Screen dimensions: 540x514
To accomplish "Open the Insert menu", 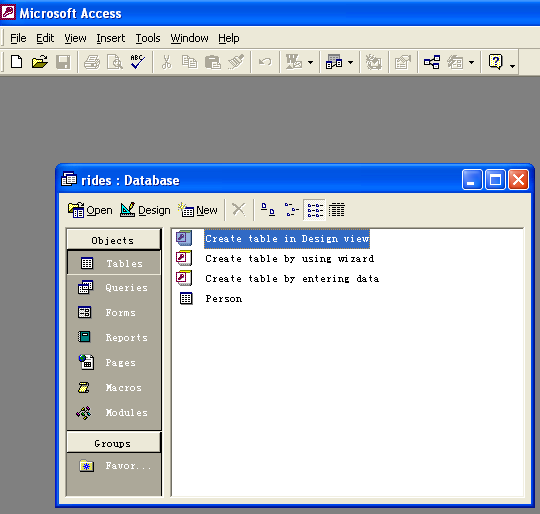I will pos(111,38).
